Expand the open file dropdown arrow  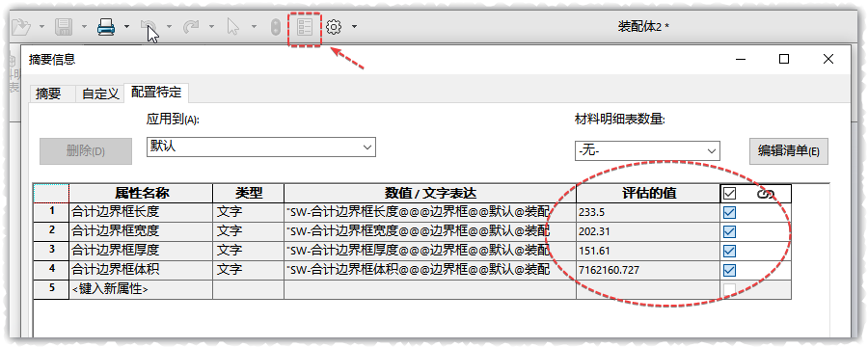point(42,26)
